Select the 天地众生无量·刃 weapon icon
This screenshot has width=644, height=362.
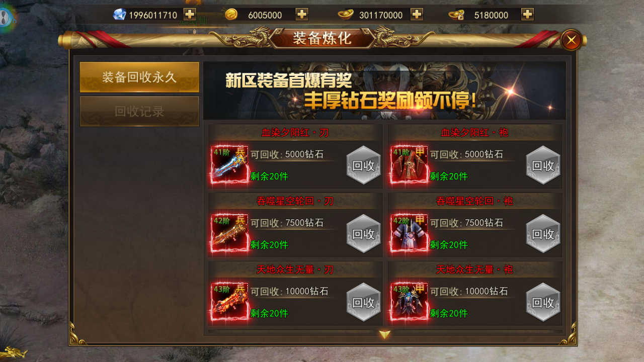229,301
